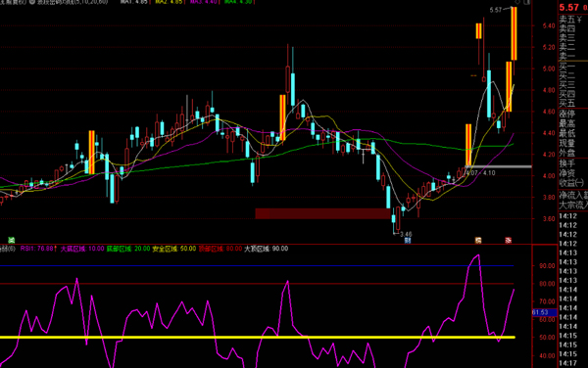Click the green info marker below the chart
The image size is (588, 368).
pyautogui.click(x=11, y=240)
